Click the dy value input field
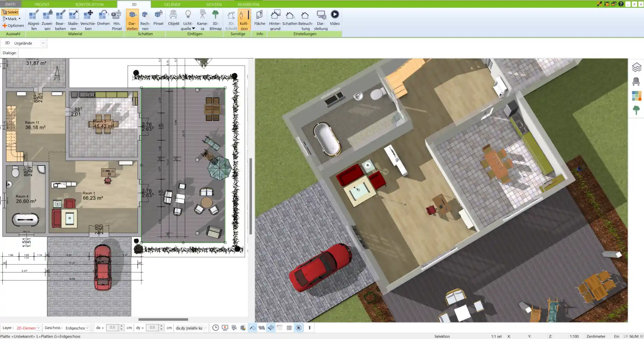Viewport: 644px width, 339px height. 152,328
